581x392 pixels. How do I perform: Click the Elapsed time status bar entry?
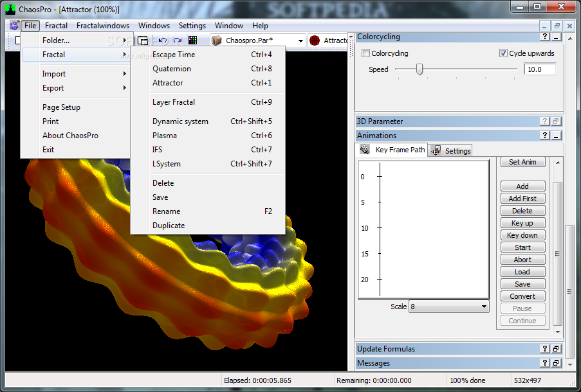coord(257,380)
